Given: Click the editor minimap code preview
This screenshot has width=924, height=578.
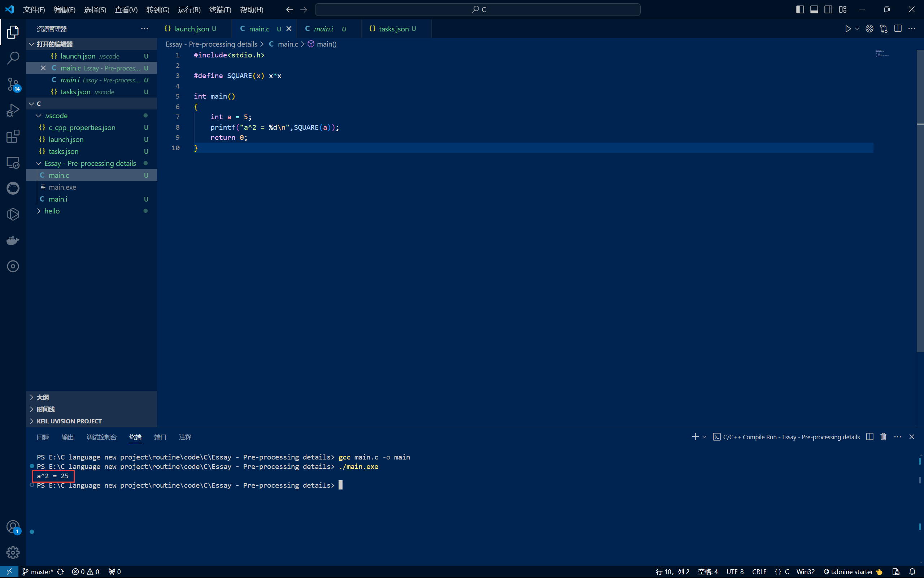Looking at the screenshot, I should tap(882, 53).
